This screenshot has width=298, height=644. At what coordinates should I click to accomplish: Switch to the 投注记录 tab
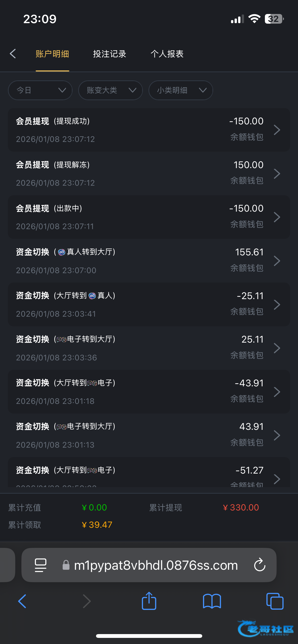[110, 54]
